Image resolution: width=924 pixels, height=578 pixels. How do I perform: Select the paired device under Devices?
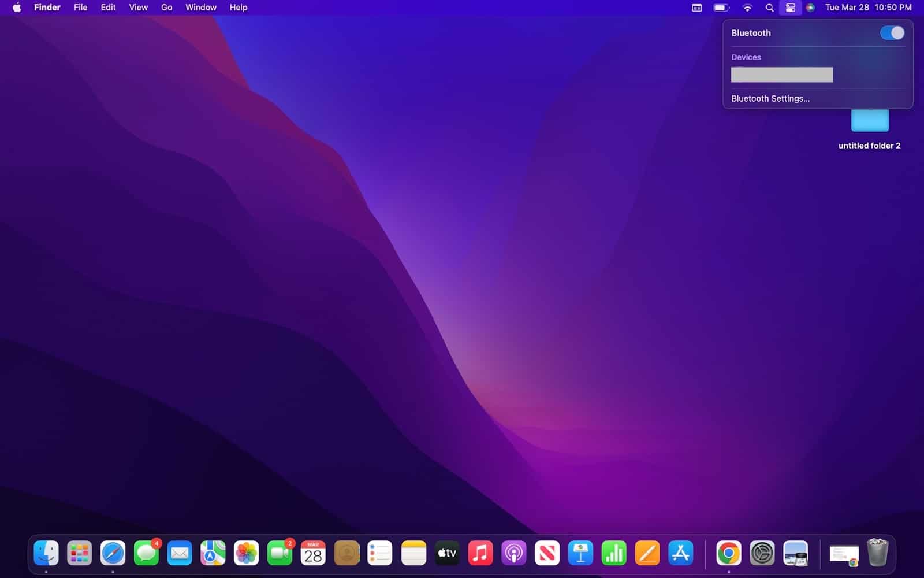click(782, 75)
